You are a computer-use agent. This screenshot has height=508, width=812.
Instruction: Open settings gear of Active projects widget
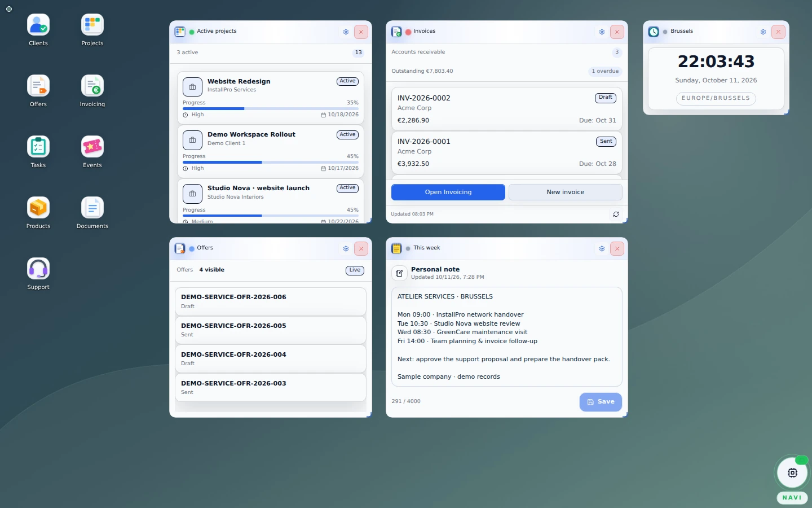pos(346,32)
